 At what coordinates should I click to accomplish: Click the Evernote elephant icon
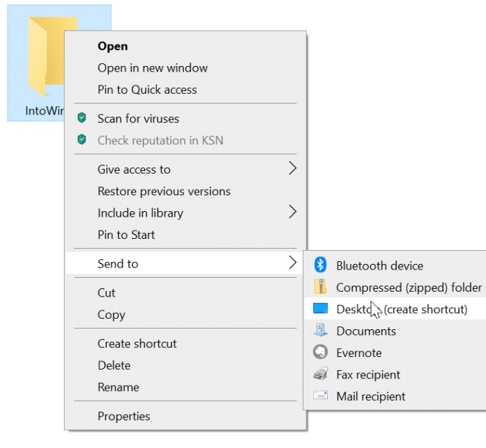(x=320, y=352)
